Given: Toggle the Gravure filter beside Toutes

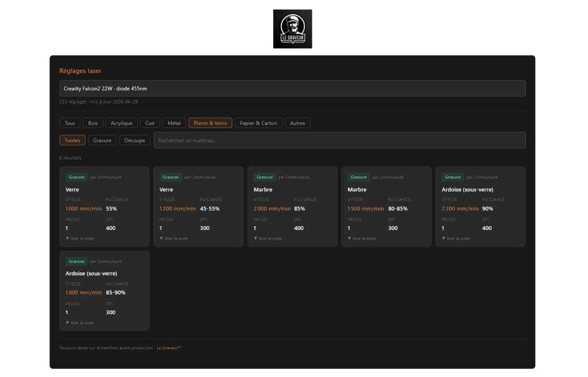Looking at the screenshot, I should 102,140.
